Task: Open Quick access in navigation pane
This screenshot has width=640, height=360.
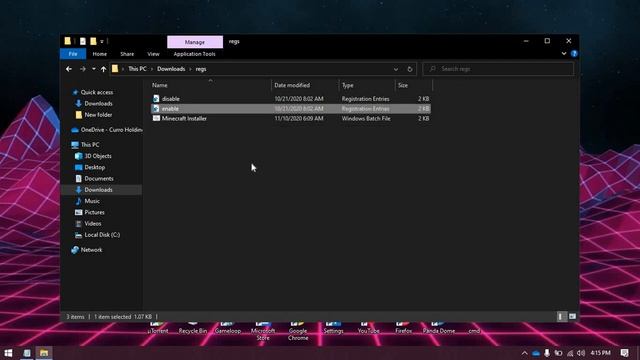Action: 96,92
